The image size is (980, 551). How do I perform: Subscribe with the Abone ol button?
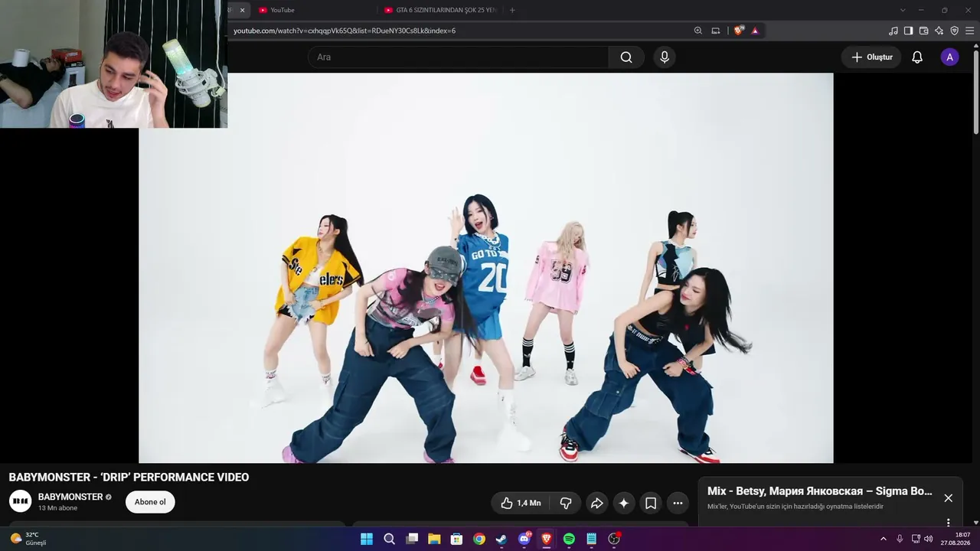150,502
